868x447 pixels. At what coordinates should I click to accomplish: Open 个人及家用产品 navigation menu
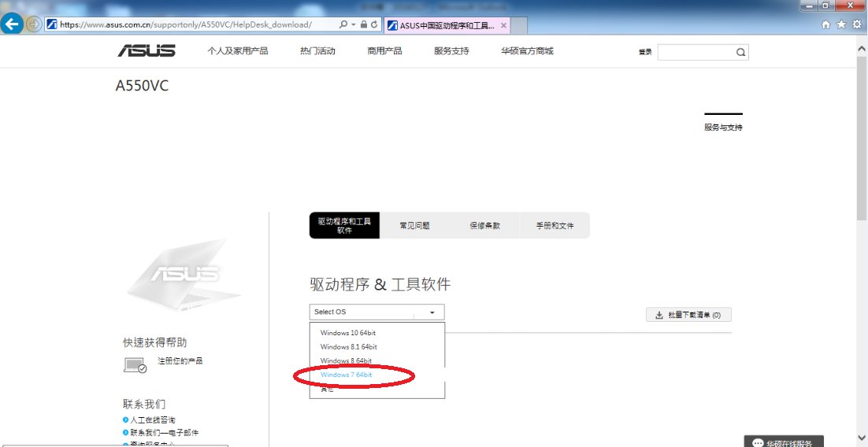pyautogui.click(x=238, y=51)
